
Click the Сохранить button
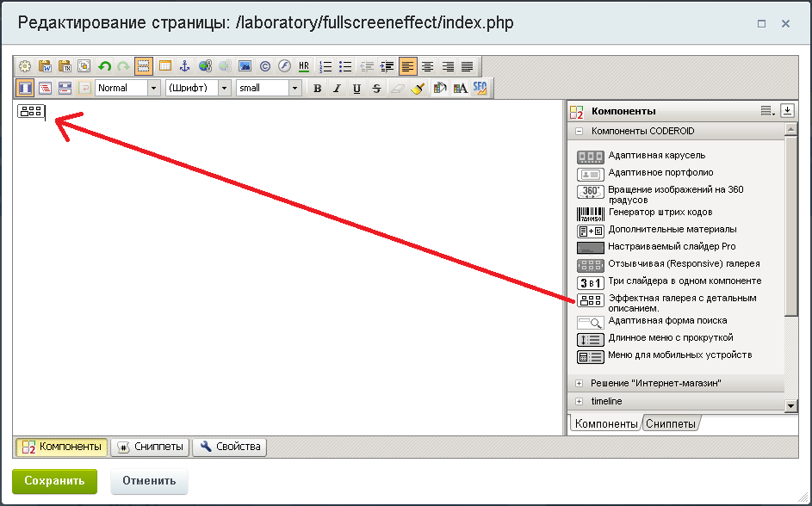[54, 481]
